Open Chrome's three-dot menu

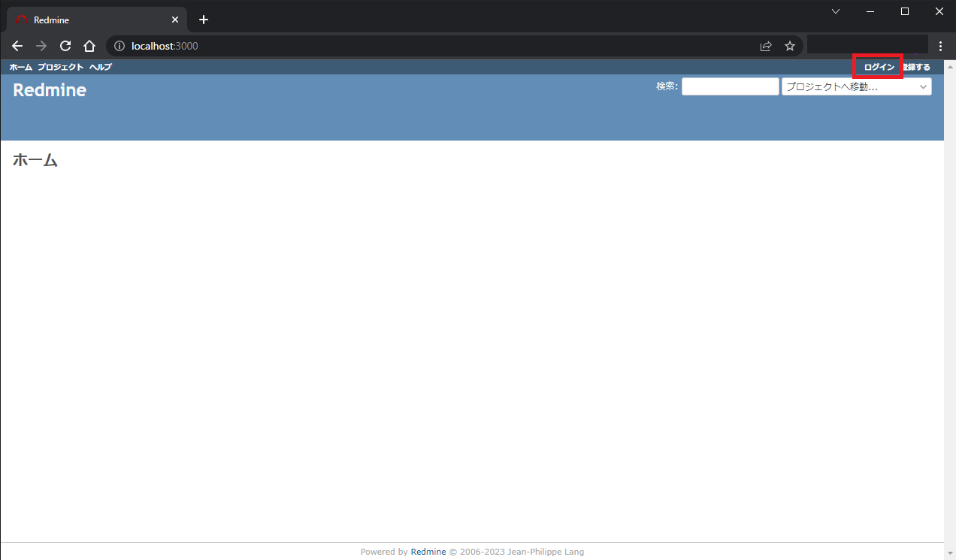pyautogui.click(x=941, y=46)
